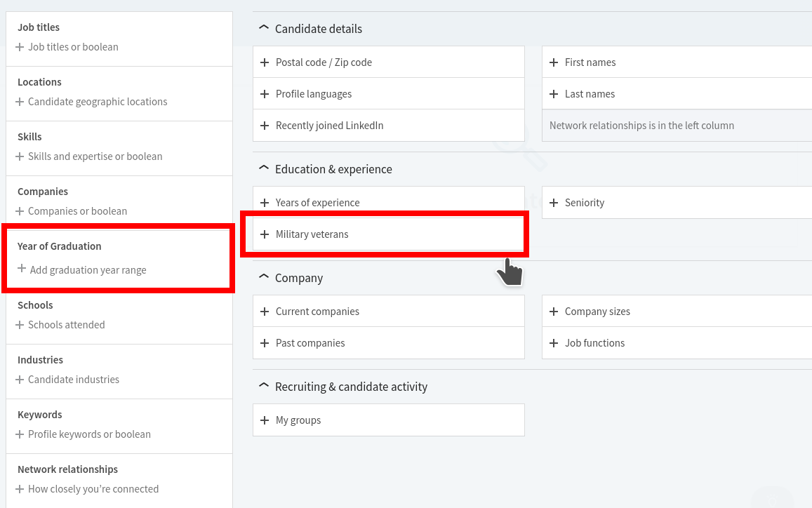Add Recently joined LinkedIn filter
Screen dimensions: 812x508
(329, 126)
